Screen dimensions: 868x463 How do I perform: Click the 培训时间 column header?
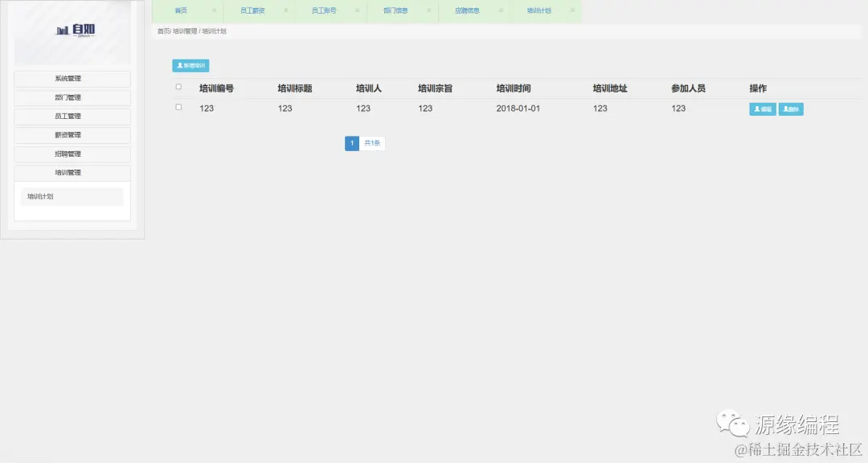click(513, 88)
